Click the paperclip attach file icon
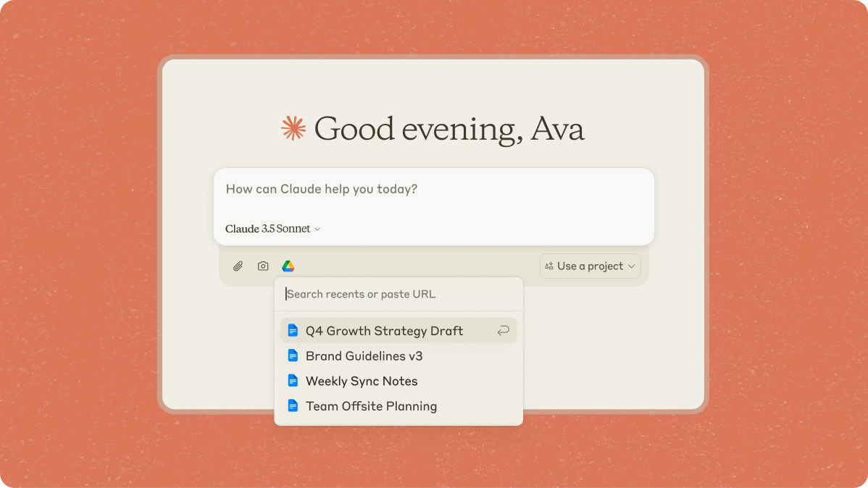Screen dimensions: 868x488 point(238,266)
